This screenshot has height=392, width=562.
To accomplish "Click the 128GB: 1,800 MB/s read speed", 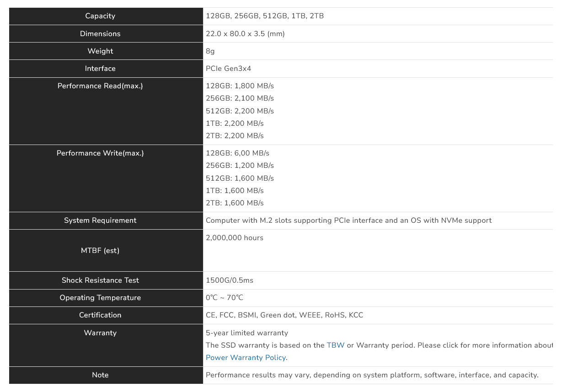I will [240, 86].
